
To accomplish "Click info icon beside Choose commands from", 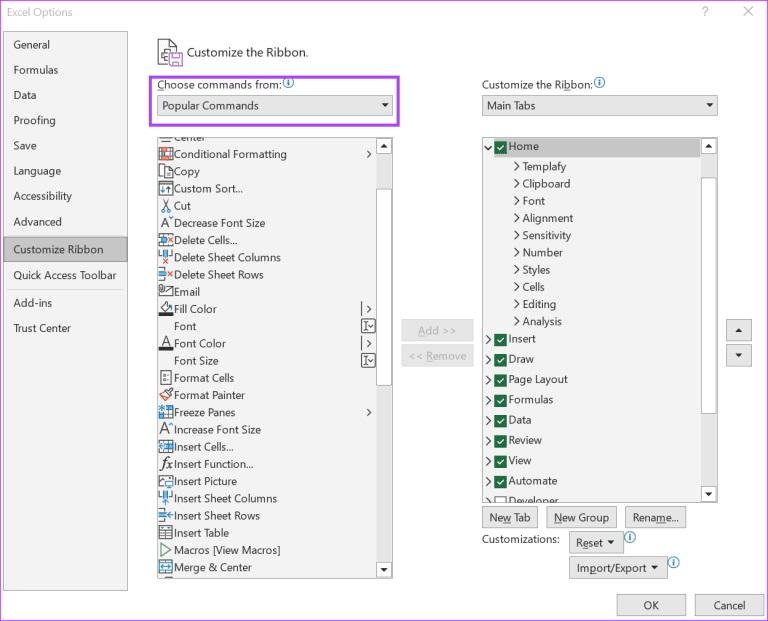I will point(288,83).
